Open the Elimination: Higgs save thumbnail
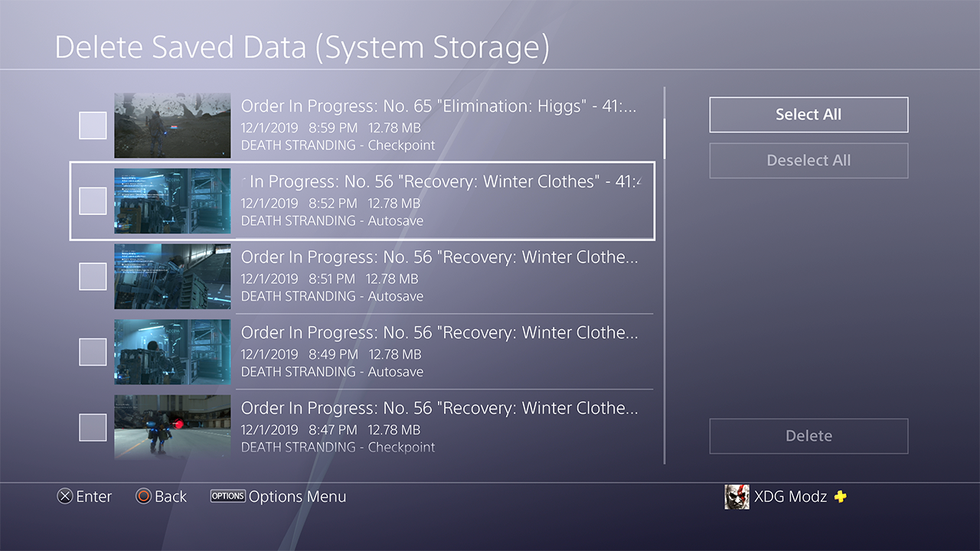Image resolution: width=980 pixels, height=551 pixels. click(x=172, y=126)
